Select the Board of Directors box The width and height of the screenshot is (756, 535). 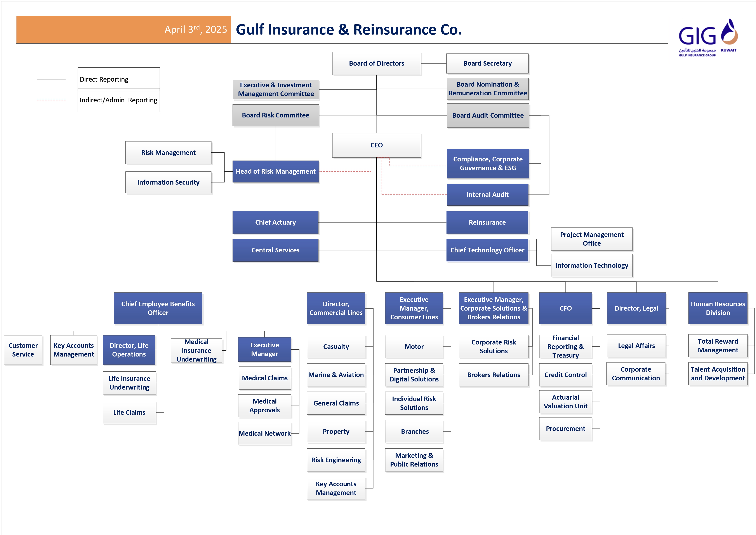point(376,63)
